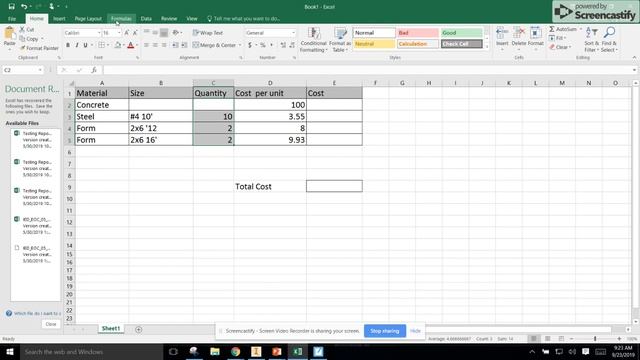Apply the Bad cell style
640x360 pixels.
pos(418,33)
